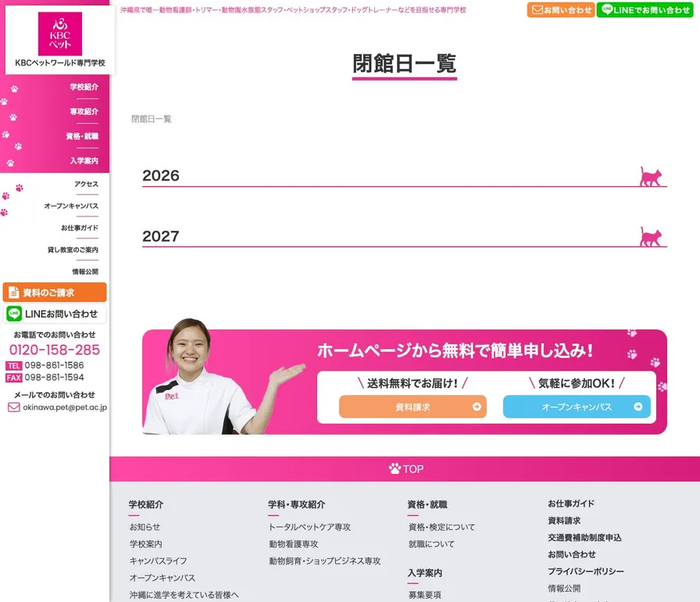
Task: Click the pink cat icon on 2026 row
Action: coord(651,177)
